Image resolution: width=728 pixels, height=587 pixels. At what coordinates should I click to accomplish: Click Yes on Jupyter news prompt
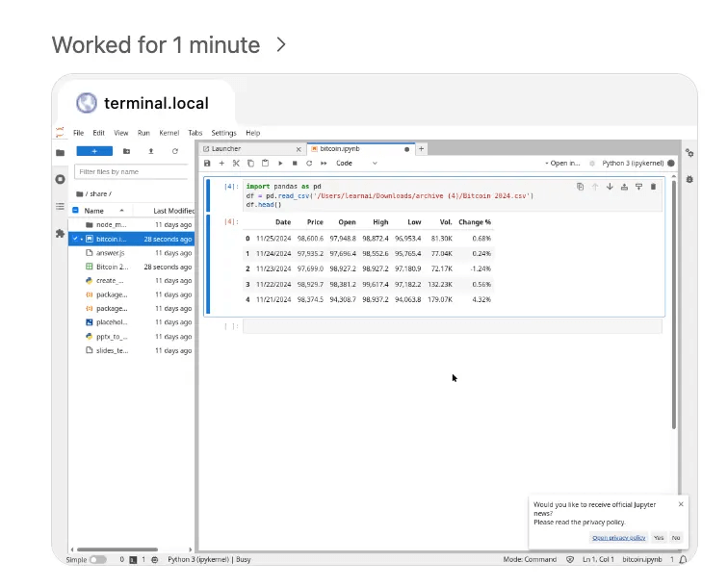tap(659, 538)
